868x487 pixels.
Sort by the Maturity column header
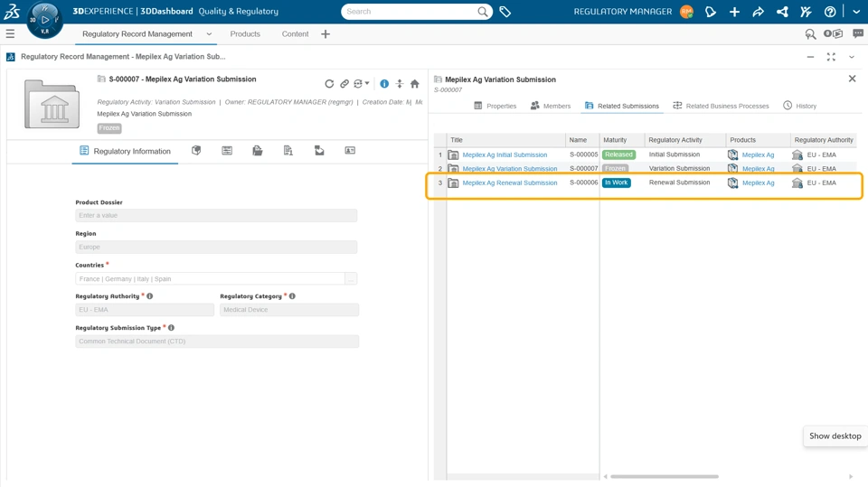coord(622,140)
